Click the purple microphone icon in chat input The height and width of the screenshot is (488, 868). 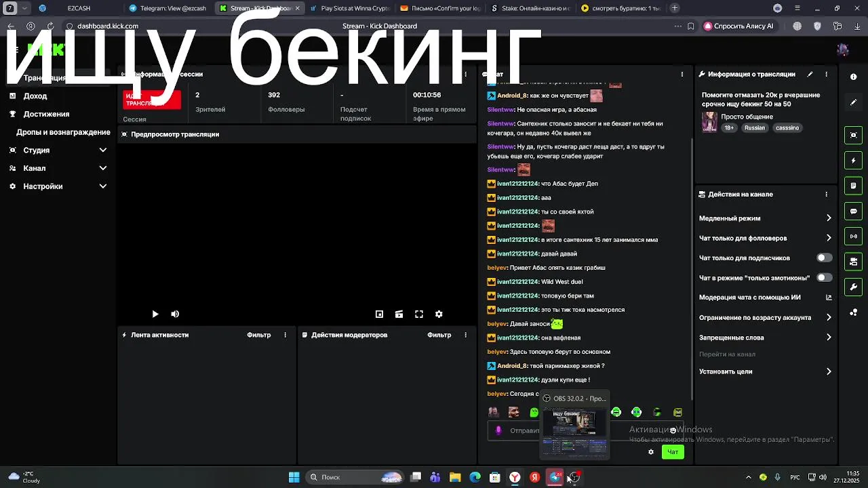pyautogui.click(x=498, y=430)
